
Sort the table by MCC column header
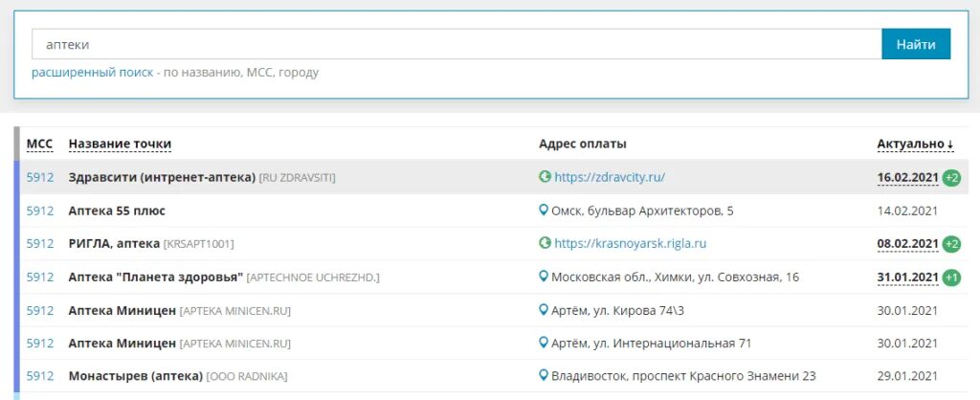pyautogui.click(x=40, y=144)
